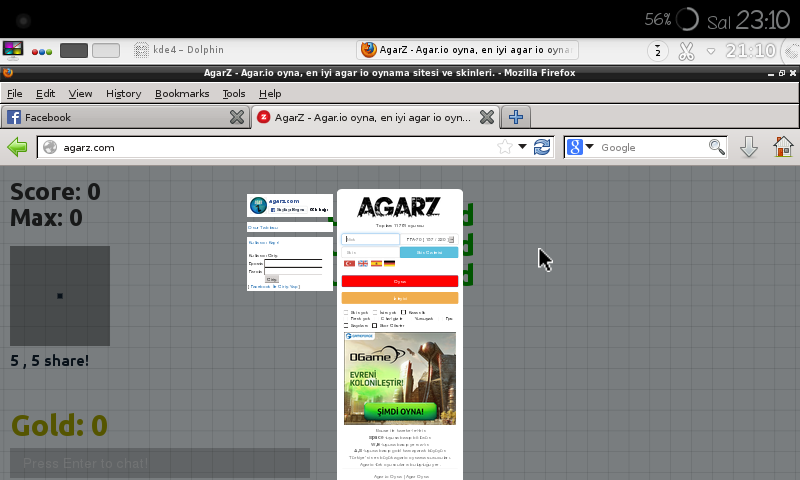
Task: Click the red Oyna play button
Action: [400, 281]
